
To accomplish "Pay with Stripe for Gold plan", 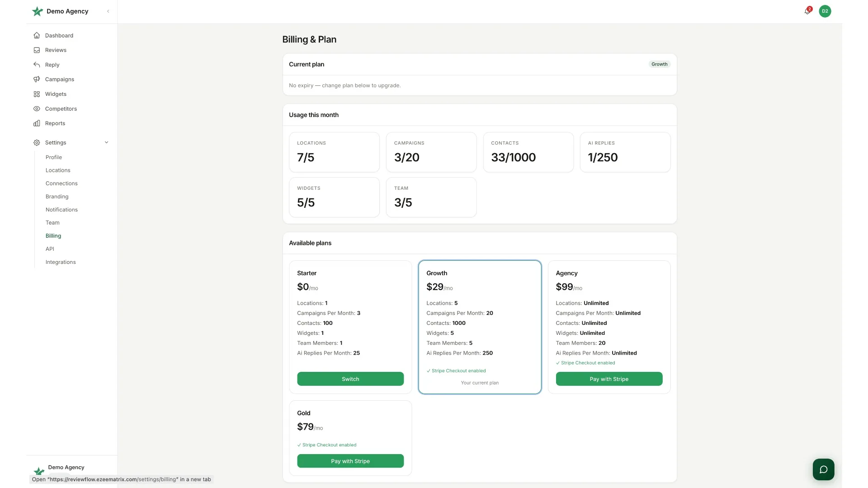I will coord(350,461).
